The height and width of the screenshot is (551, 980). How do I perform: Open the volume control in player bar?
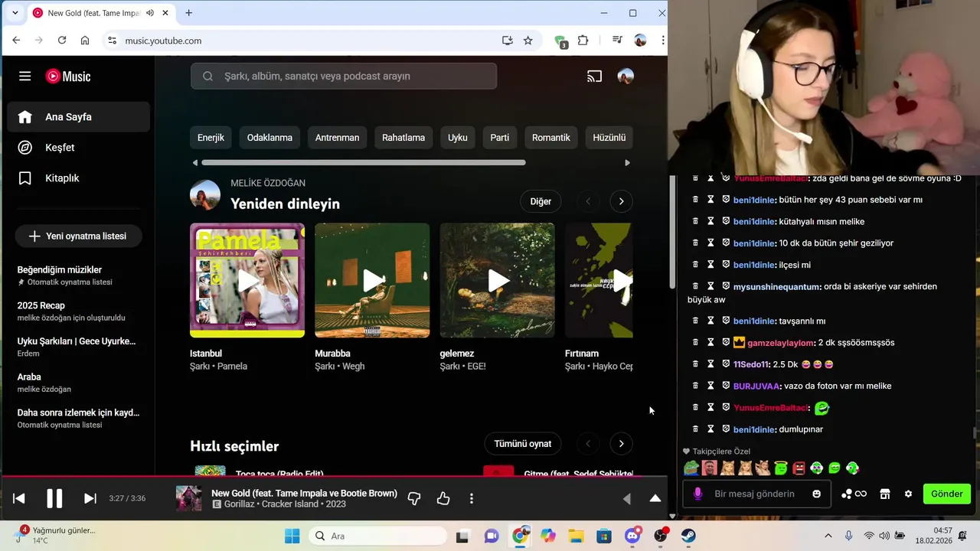(627, 499)
